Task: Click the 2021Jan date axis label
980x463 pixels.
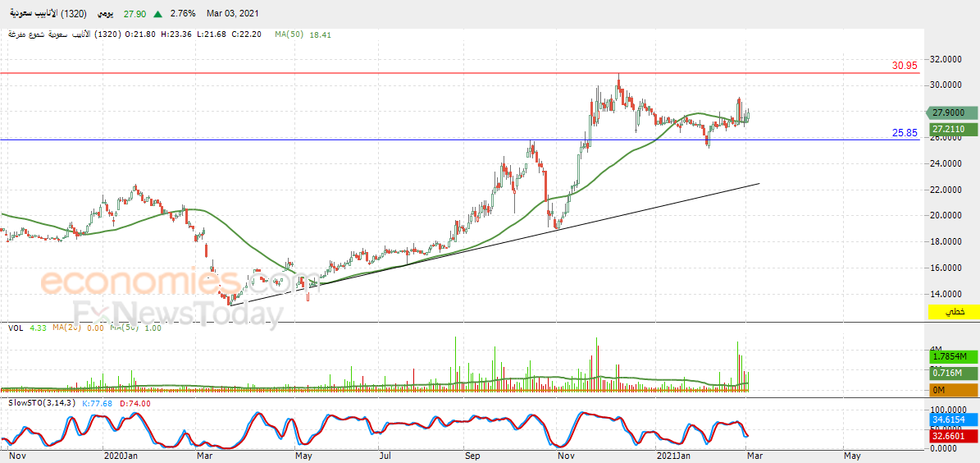Action: click(x=673, y=456)
